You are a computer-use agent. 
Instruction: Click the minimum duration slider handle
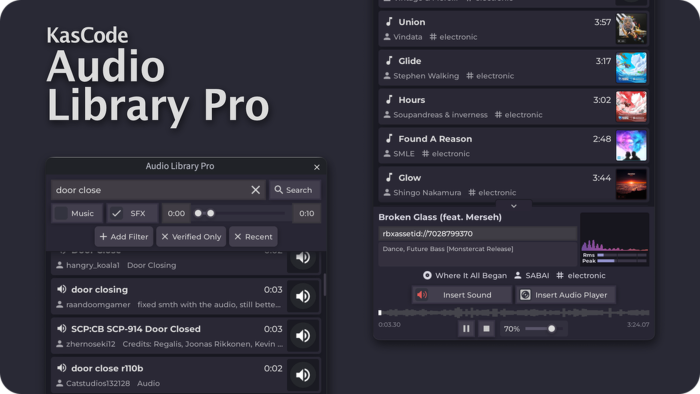point(198,213)
